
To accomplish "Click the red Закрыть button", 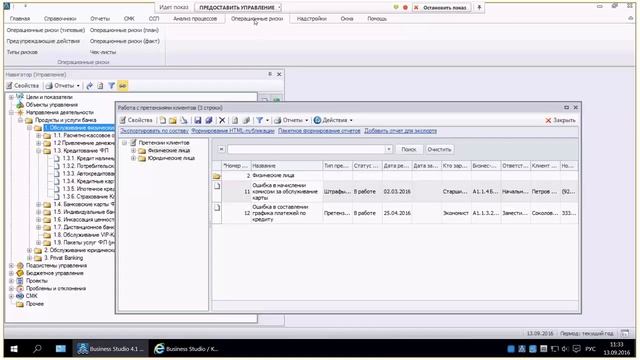I will pos(560,120).
